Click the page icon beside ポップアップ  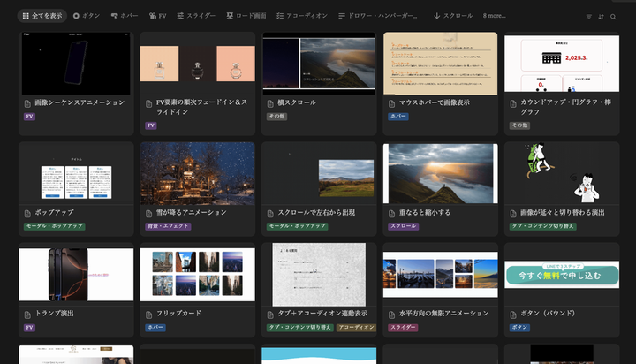[27, 213]
